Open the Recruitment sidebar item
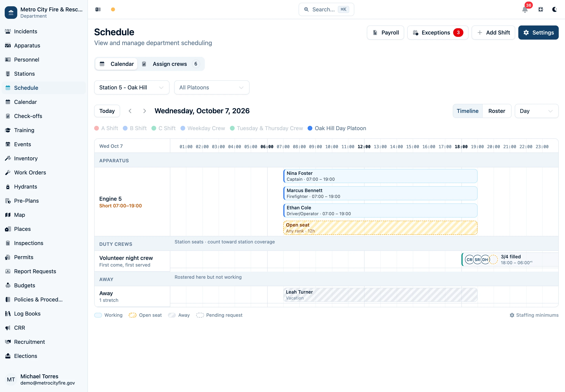 coord(29,342)
